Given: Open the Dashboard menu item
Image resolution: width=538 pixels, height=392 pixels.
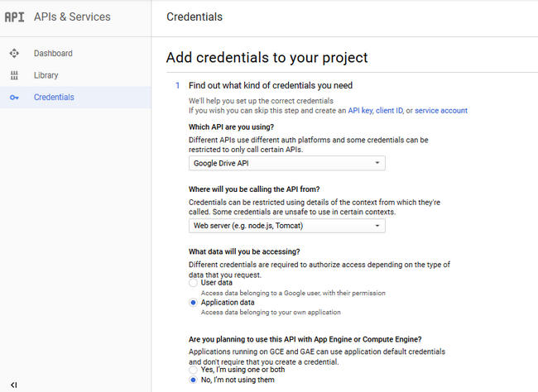Looking at the screenshot, I should click(x=75, y=53).
